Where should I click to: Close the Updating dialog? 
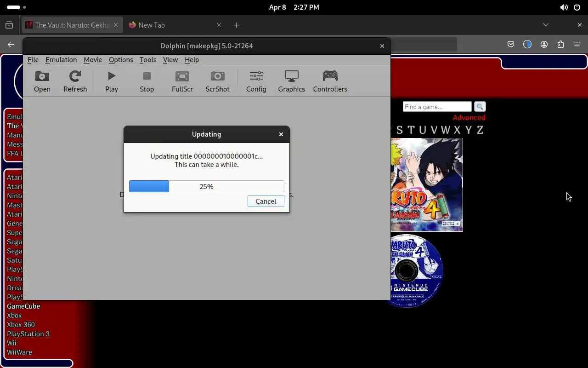click(x=281, y=134)
